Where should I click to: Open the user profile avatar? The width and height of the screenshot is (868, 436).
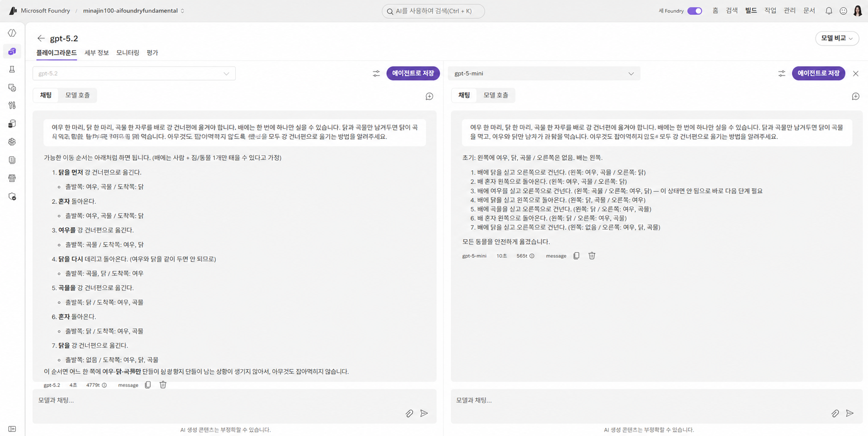pyautogui.click(x=858, y=11)
